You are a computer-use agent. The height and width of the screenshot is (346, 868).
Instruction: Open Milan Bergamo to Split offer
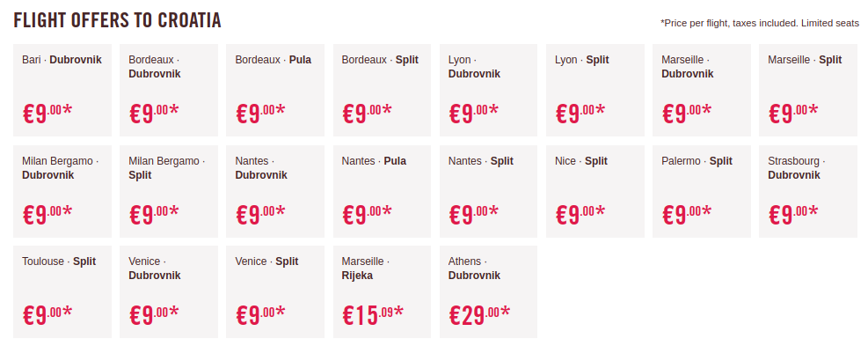click(169, 191)
